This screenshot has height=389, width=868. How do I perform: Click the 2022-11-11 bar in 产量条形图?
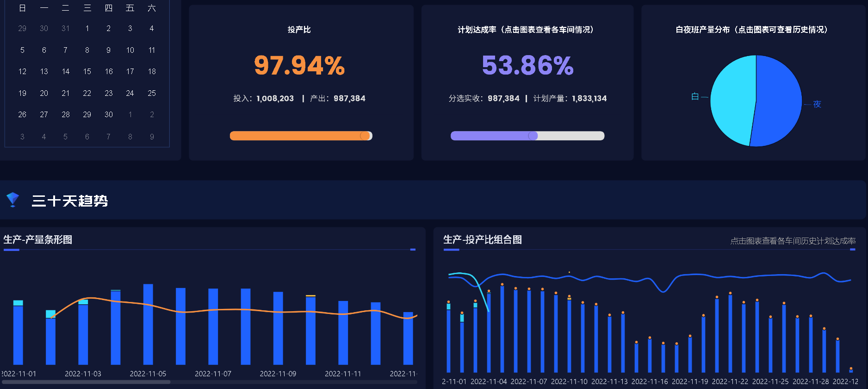coord(343,333)
